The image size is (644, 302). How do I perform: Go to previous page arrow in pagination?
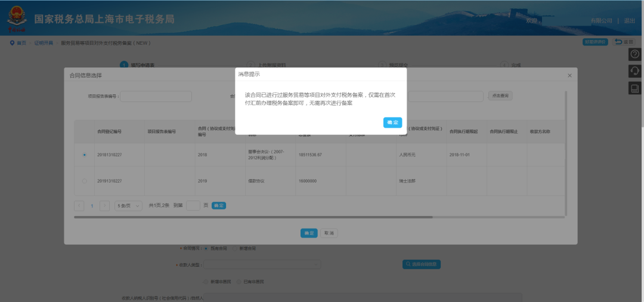[x=79, y=206]
